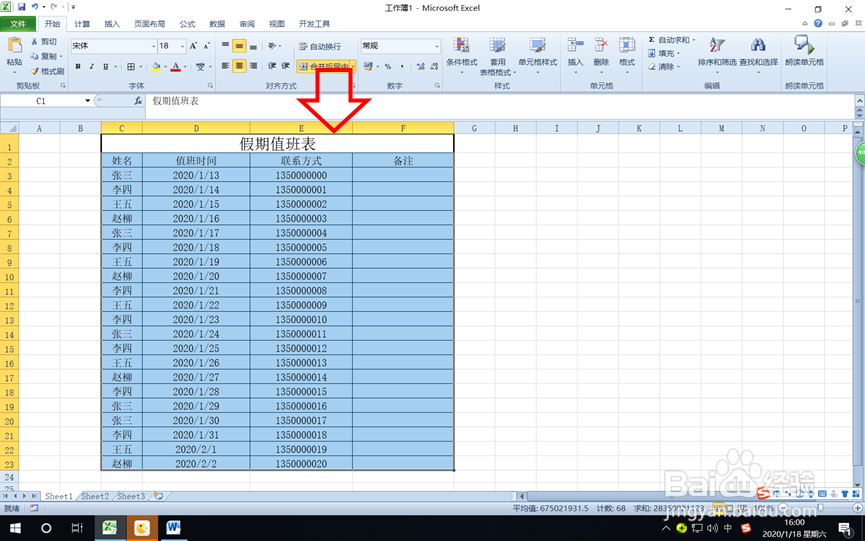
Task: Set bottom vertical alignment
Action: [253, 46]
